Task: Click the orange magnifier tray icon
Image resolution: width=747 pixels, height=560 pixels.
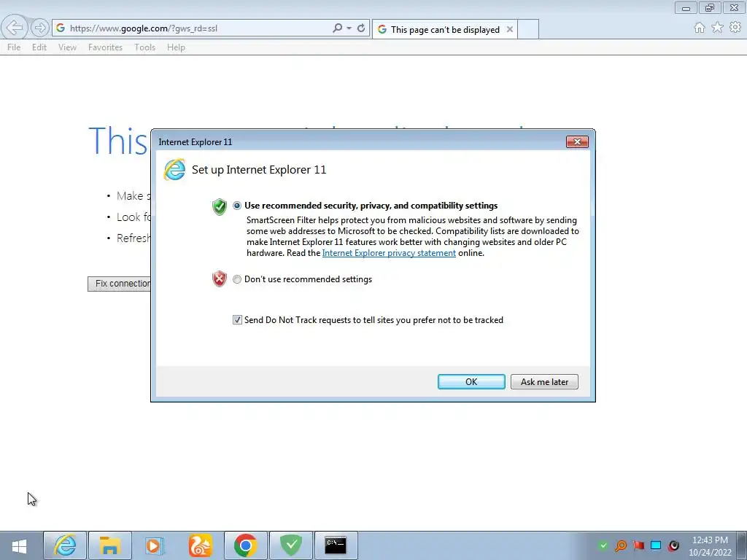Action: (x=621, y=545)
